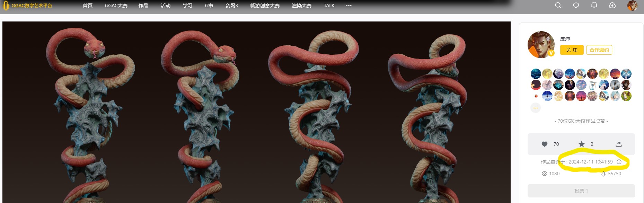Viewport: 644px width, 203px height.
Task: Like the artwork with the heart icon
Action: [x=545, y=144]
